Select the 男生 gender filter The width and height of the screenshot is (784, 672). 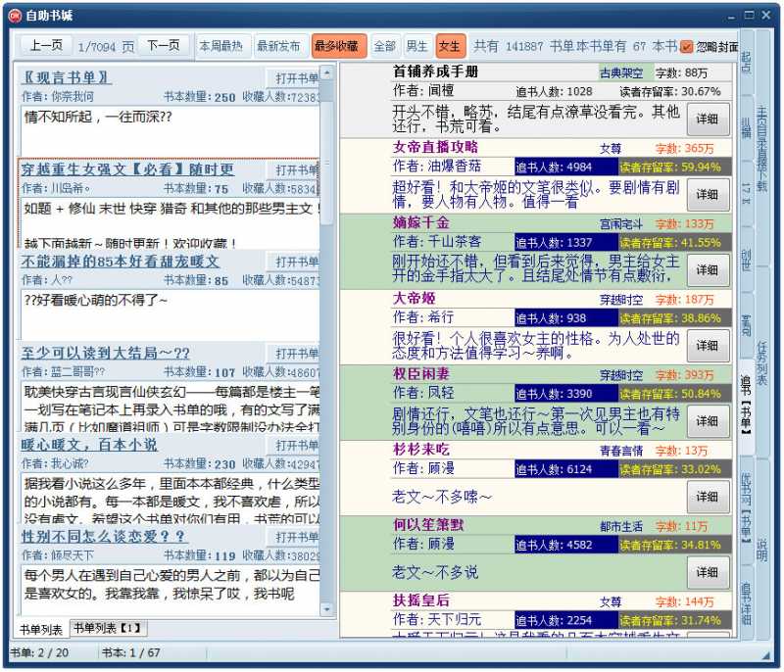(x=416, y=46)
